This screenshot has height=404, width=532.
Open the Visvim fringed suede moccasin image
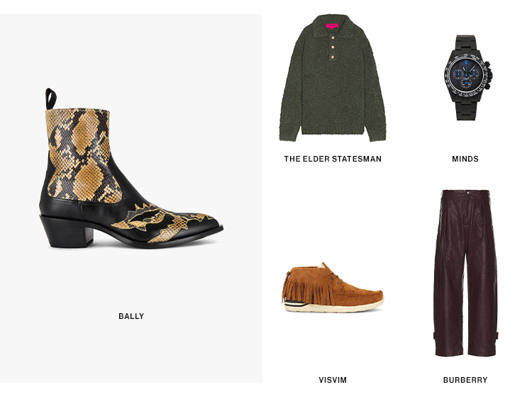[333, 288]
